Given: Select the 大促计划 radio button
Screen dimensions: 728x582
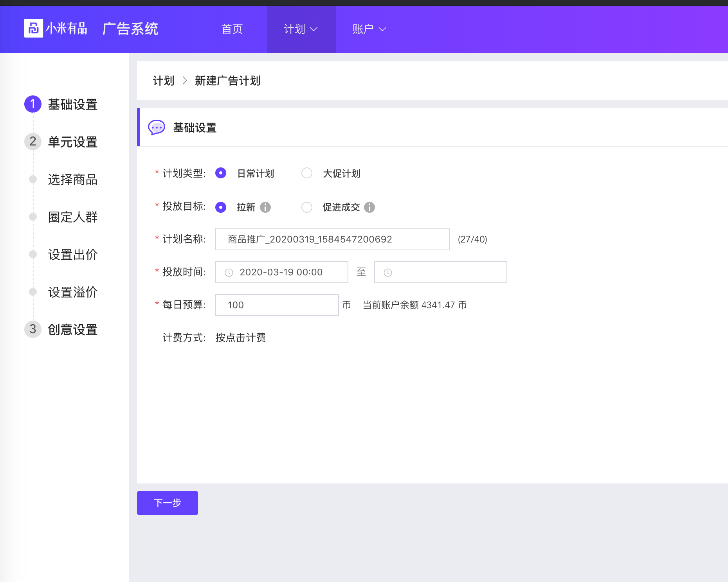Looking at the screenshot, I should point(307,173).
